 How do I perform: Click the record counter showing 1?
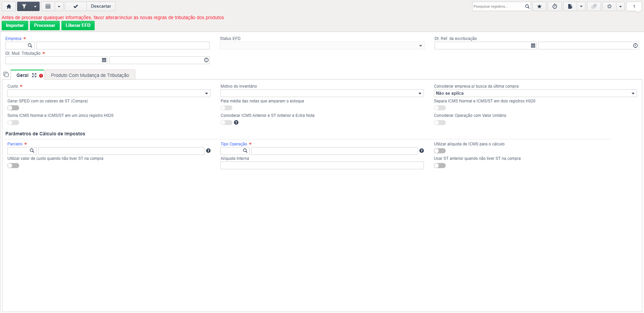tap(634, 6)
